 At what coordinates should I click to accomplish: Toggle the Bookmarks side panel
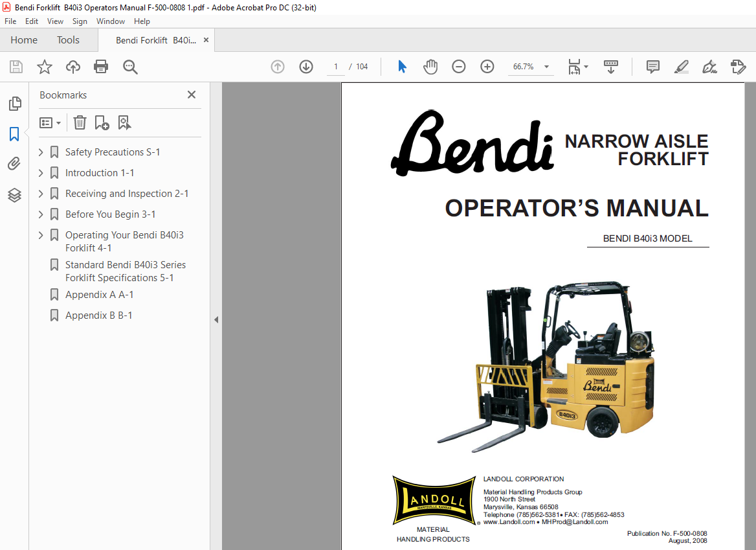pyautogui.click(x=14, y=133)
